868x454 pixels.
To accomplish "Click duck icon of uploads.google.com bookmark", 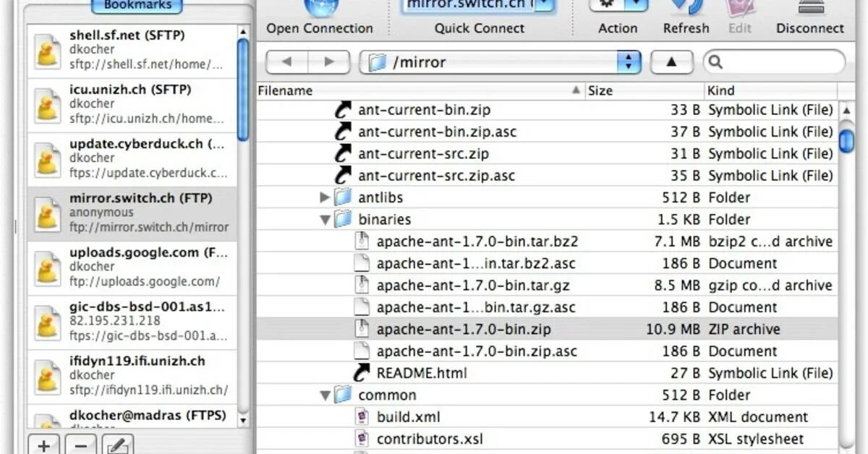I will click(48, 269).
